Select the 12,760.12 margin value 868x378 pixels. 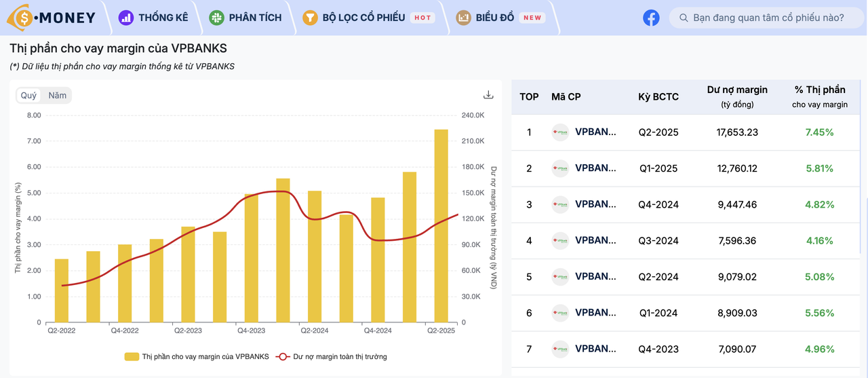pyautogui.click(x=737, y=168)
